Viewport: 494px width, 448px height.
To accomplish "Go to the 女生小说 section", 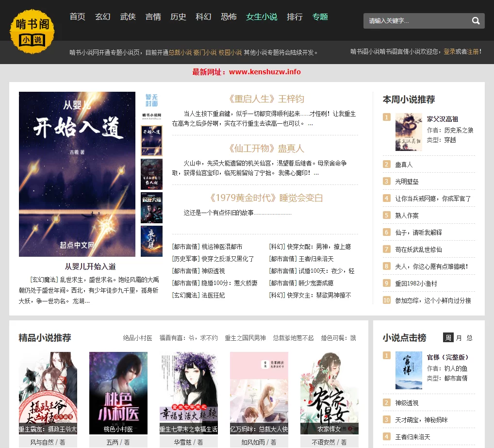I will 262,17.
